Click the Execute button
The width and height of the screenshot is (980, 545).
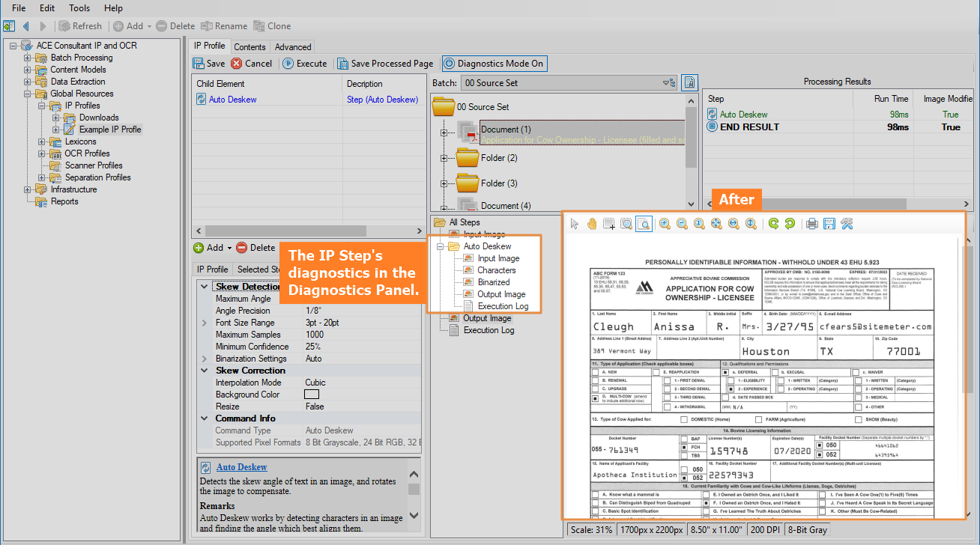tap(305, 64)
